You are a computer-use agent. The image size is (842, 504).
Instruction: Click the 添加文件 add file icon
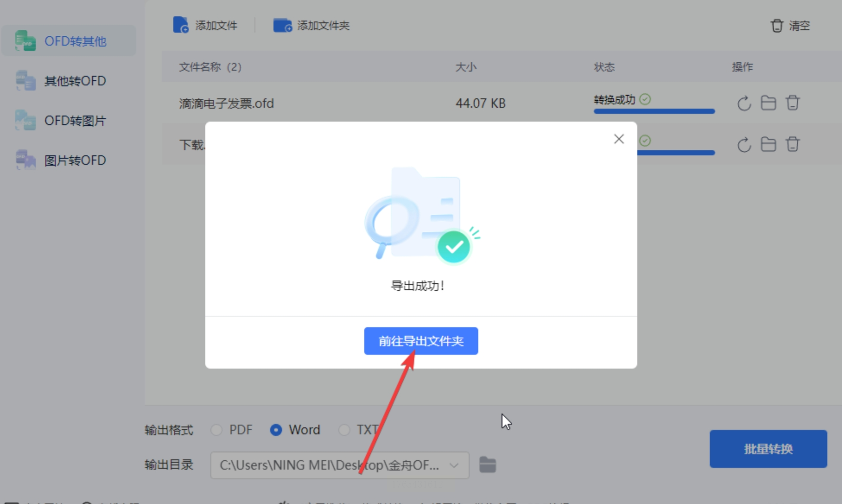click(181, 25)
